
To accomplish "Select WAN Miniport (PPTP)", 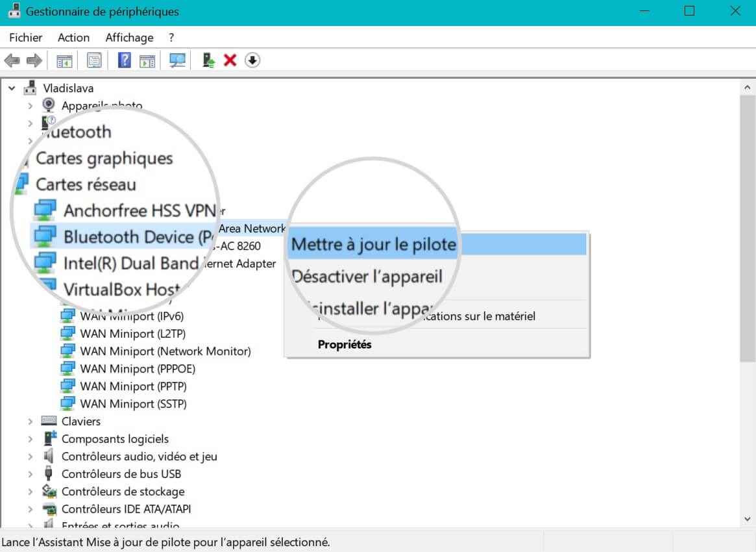I will tap(133, 386).
